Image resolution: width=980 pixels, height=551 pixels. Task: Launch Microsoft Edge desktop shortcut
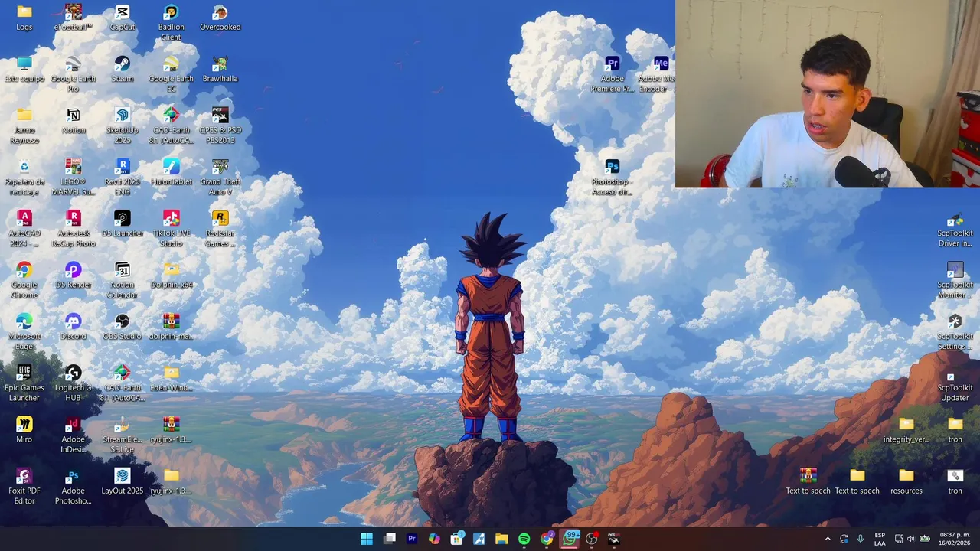pyautogui.click(x=24, y=331)
